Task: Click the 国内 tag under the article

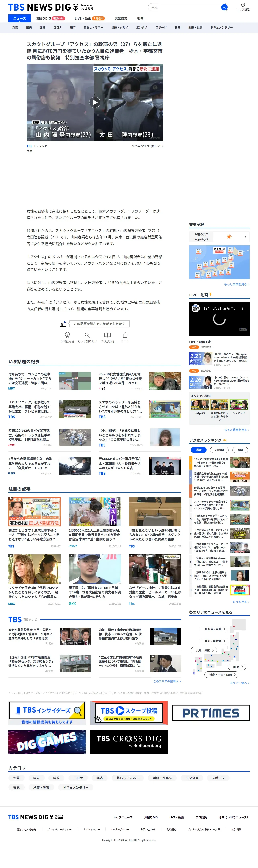Action: coord(29,151)
